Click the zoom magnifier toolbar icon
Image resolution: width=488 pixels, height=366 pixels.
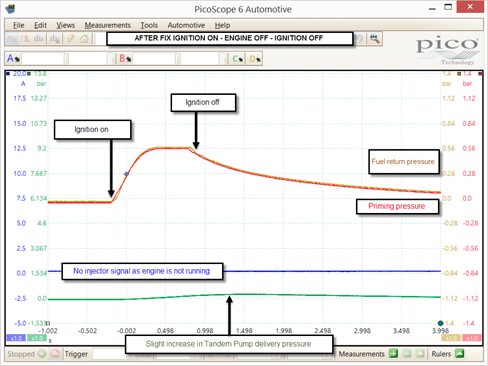tap(375, 39)
